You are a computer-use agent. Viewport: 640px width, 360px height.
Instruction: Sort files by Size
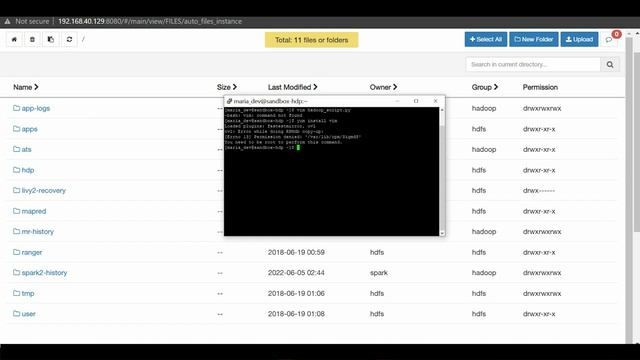[227, 87]
